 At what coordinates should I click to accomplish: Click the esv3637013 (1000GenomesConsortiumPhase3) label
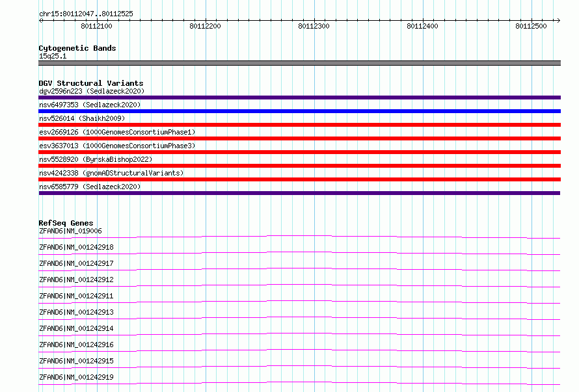(117, 146)
